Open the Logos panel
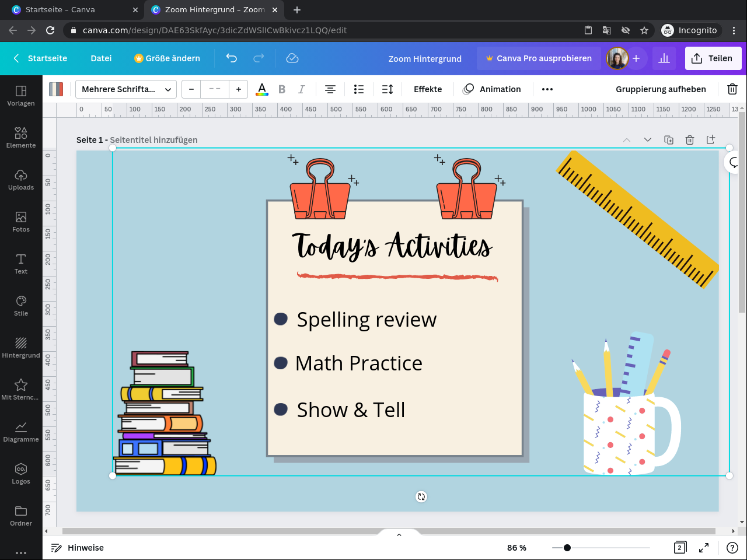Viewport: 747px width, 560px height. click(21, 474)
